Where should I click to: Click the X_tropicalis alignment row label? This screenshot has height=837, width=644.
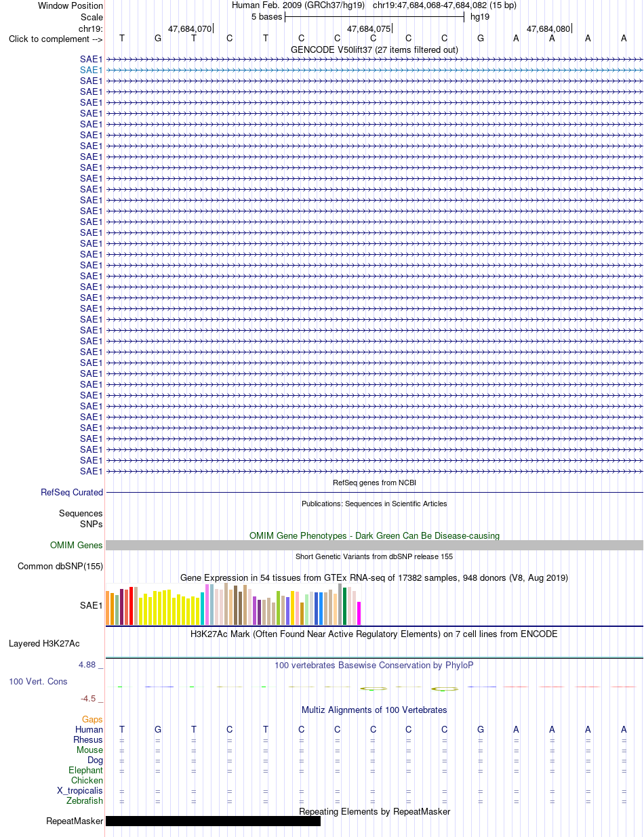(x=80, y=791)
